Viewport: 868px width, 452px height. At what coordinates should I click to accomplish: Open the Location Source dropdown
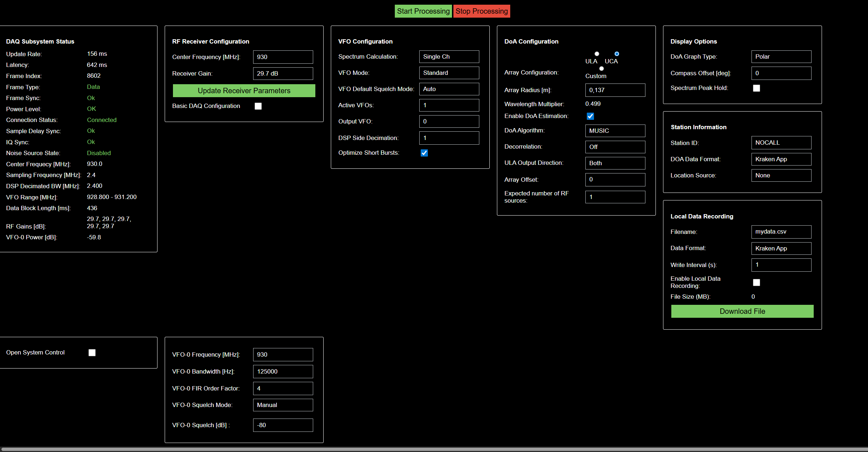coord(781,175)
